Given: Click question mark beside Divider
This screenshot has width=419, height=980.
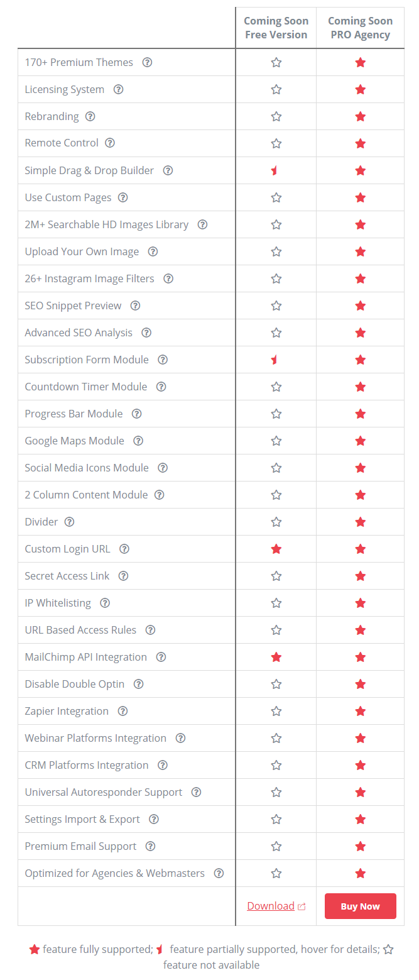Looking at the screenshot, I should tap(70, 522).
